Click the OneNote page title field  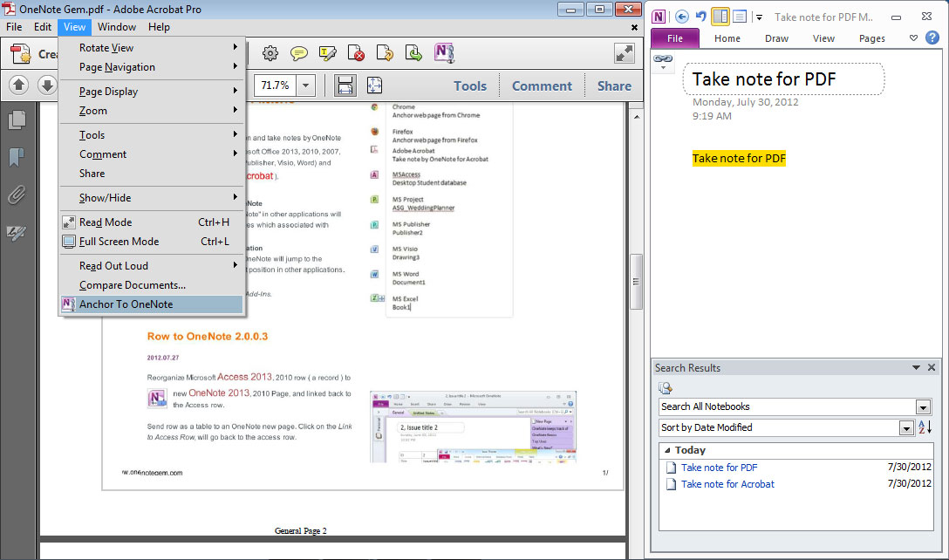pyautogui.click(x=783, y=79)
